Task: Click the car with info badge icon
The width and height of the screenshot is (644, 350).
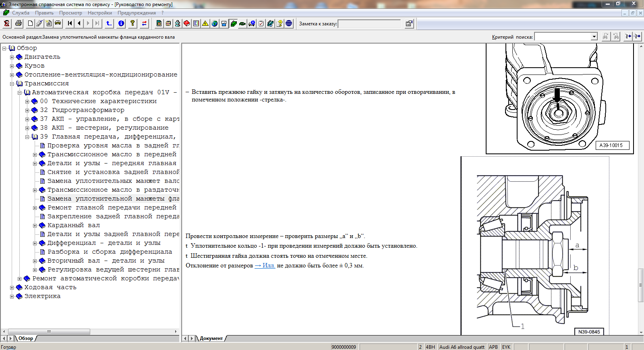Action: point(252,23)
